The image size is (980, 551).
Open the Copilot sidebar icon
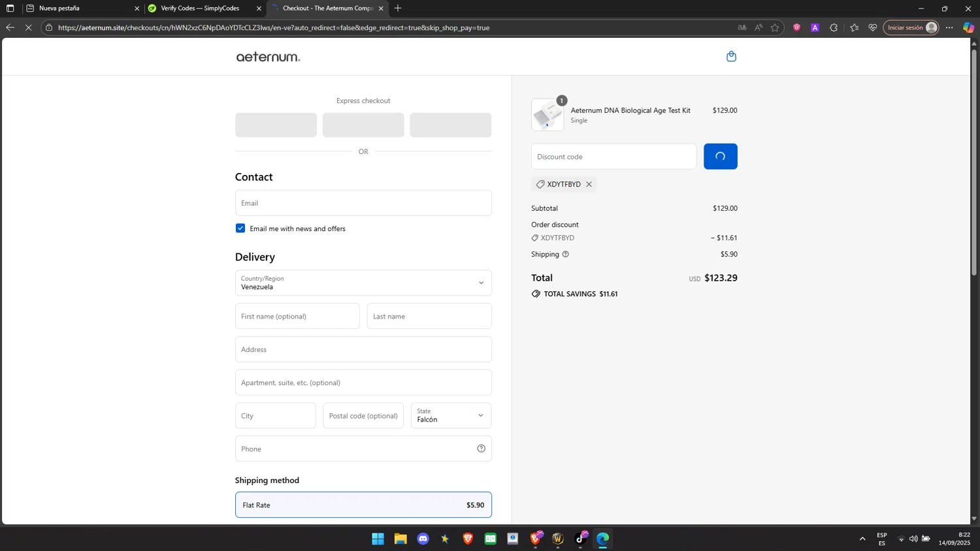coord(969,27)
